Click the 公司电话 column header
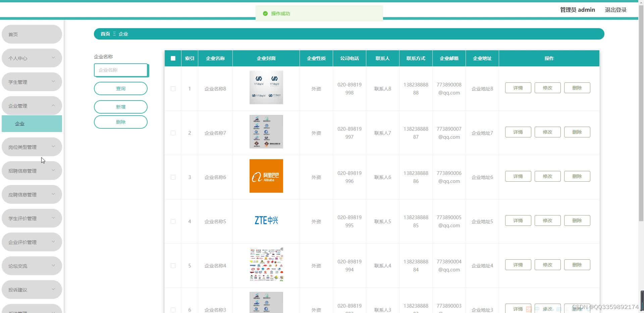This screenshot has width=644, height=313. click(350, 58)
